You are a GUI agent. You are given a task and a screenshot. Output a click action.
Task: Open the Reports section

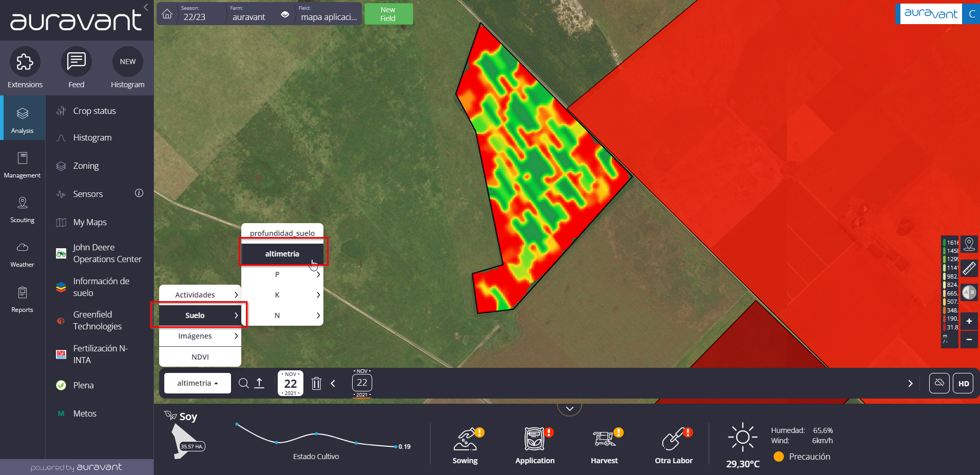coord(22,300)
